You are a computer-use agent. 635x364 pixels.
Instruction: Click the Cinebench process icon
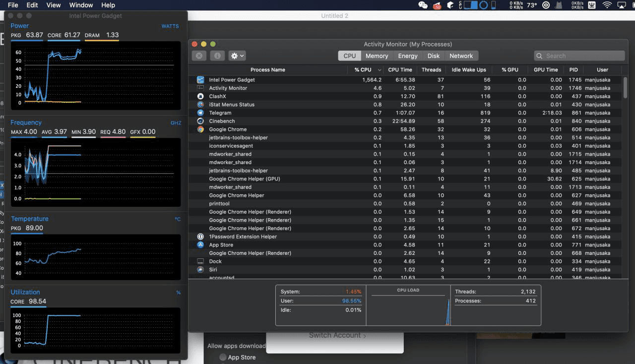coord(200,121)
